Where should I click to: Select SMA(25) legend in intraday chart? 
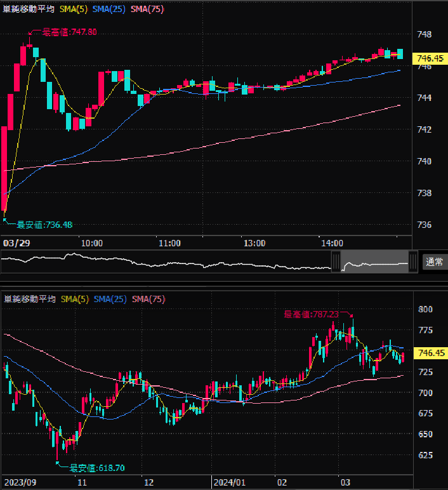(x=109, y=9)
